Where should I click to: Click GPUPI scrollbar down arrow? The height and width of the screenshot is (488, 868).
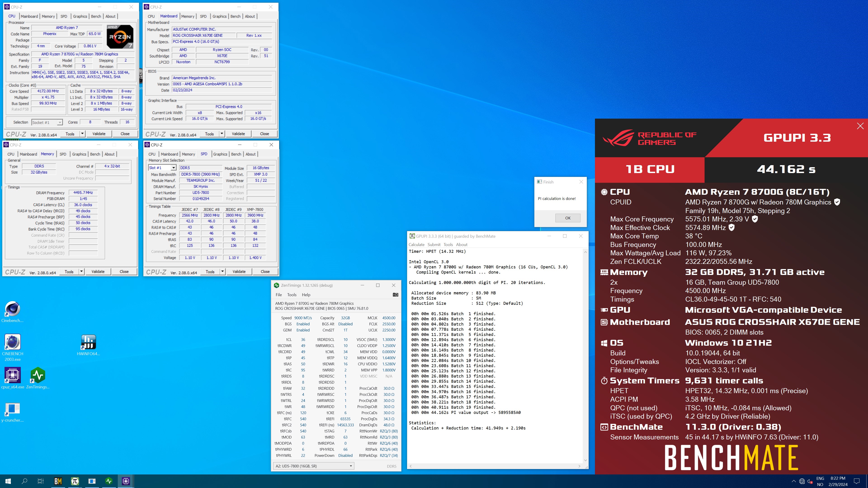pos(585,460)
